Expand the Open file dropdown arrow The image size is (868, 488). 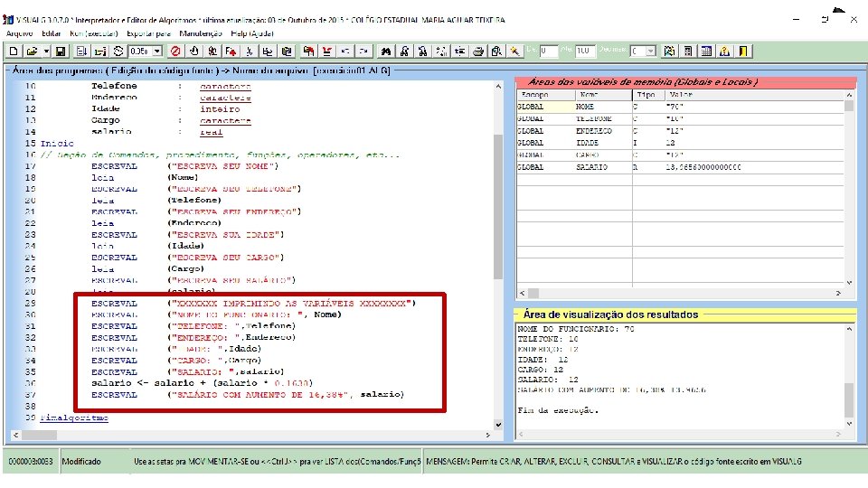[x=46, y=51]
